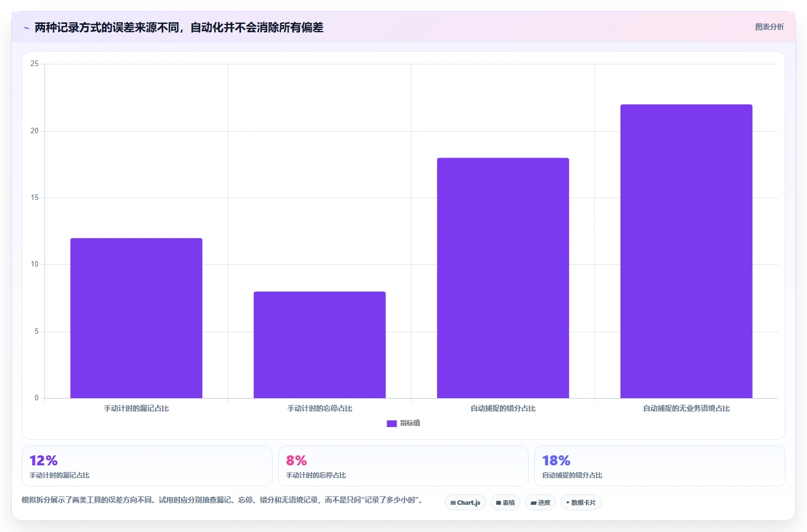Viewport: 807px width, 532px height.
Task: Click the 12% metric value
Action: click(43, 460)
